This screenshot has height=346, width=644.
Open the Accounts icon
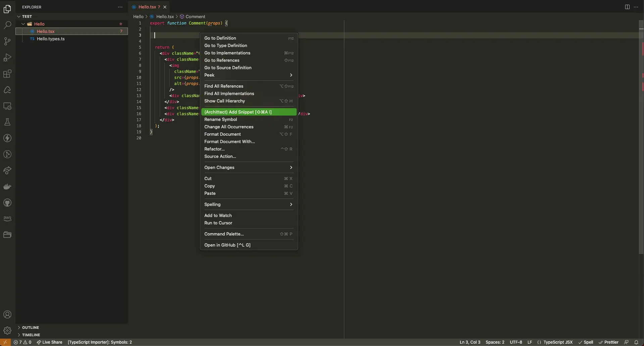(x=7, y=315)
